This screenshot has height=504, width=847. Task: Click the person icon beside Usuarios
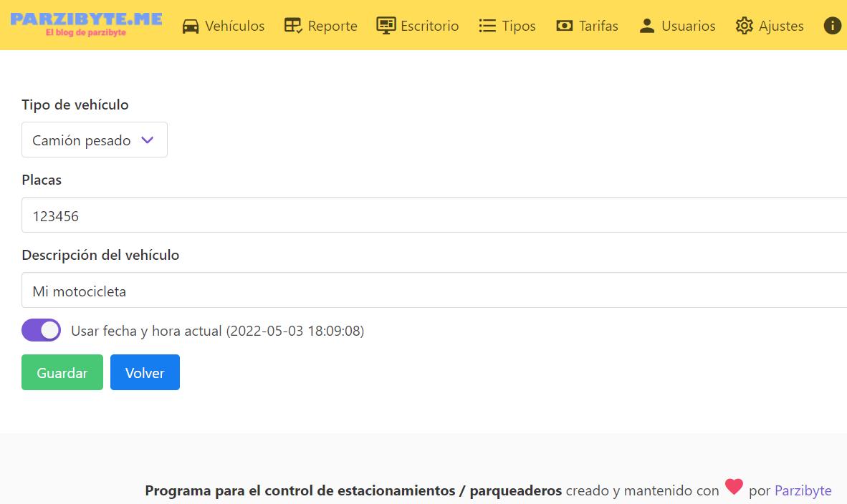click(x=647, y=26)
